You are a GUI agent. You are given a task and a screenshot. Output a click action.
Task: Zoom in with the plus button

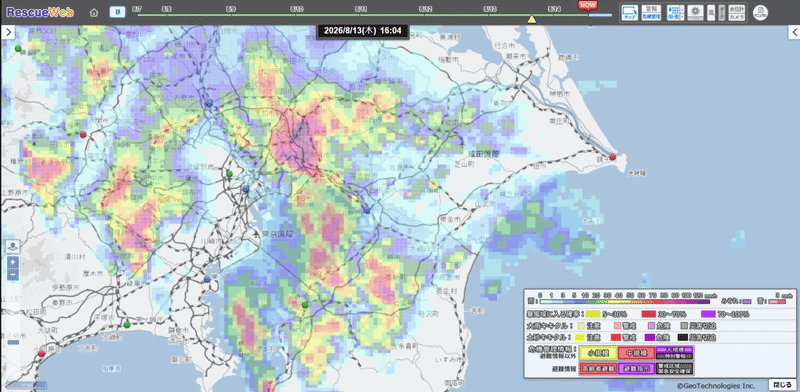(13, 263)
